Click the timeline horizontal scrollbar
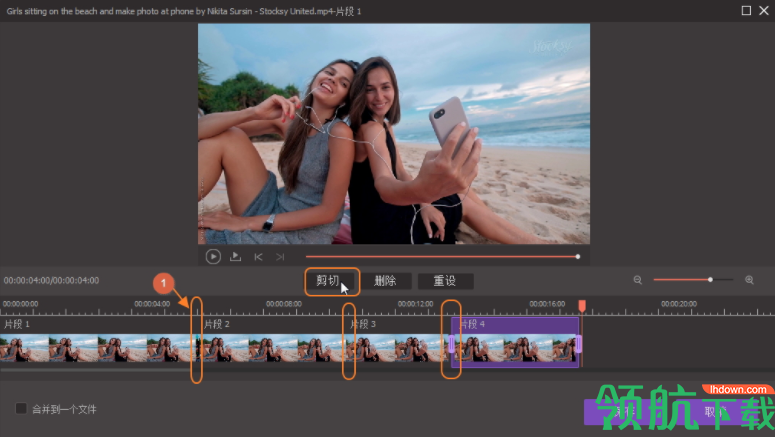 click(95, 370)
